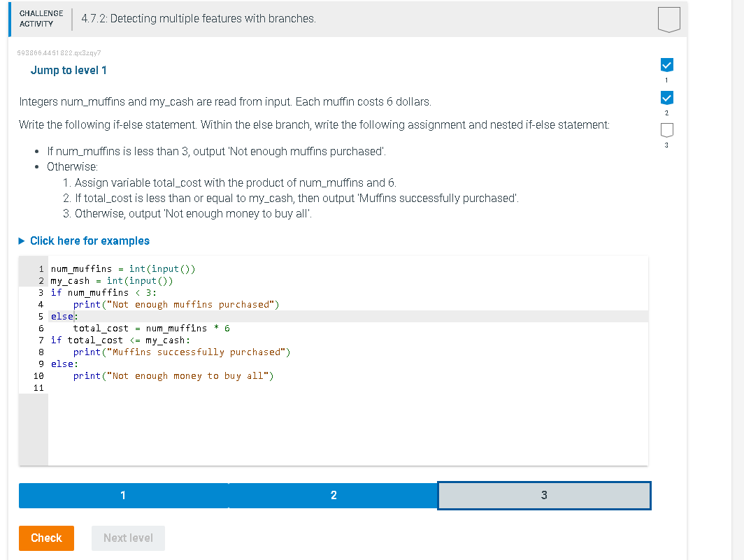Click code line 'my_cash = int(input())'

(112, 281)
